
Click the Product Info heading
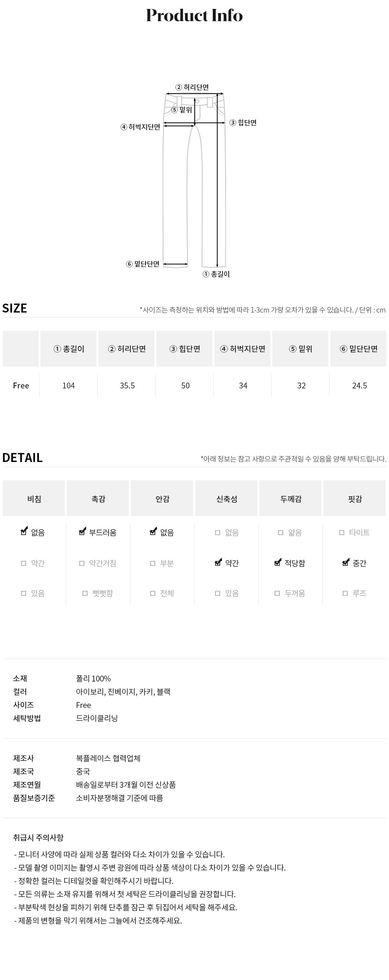(194, 16)
